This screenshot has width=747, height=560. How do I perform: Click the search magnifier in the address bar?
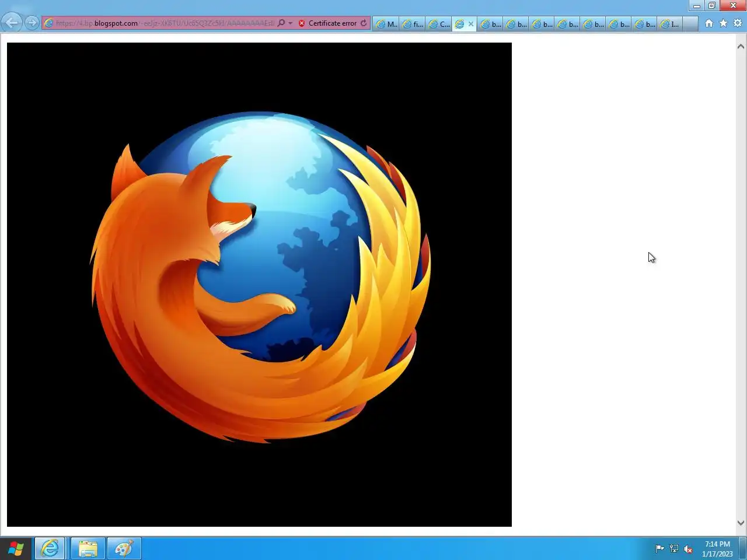[281, 23]
